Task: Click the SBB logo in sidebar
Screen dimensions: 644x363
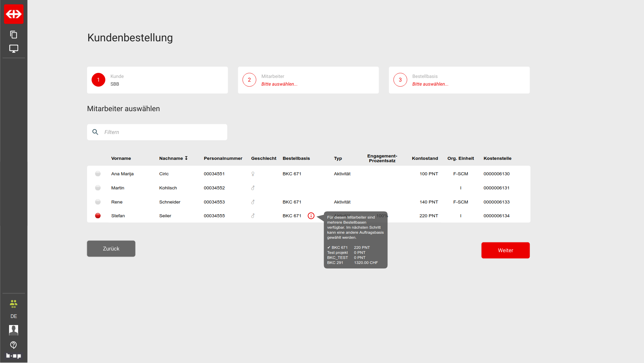Action: point(14,14)
